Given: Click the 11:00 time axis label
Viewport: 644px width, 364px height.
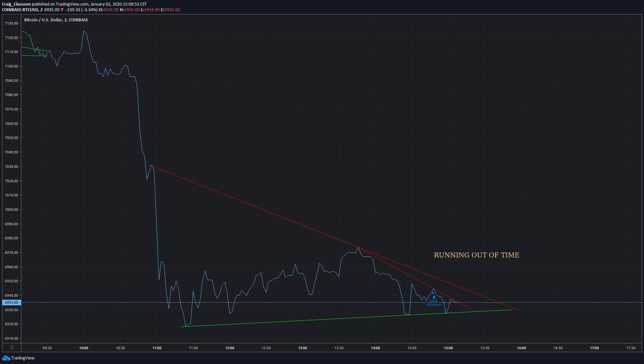Looking at the screenshot, I should coord(157,348).
